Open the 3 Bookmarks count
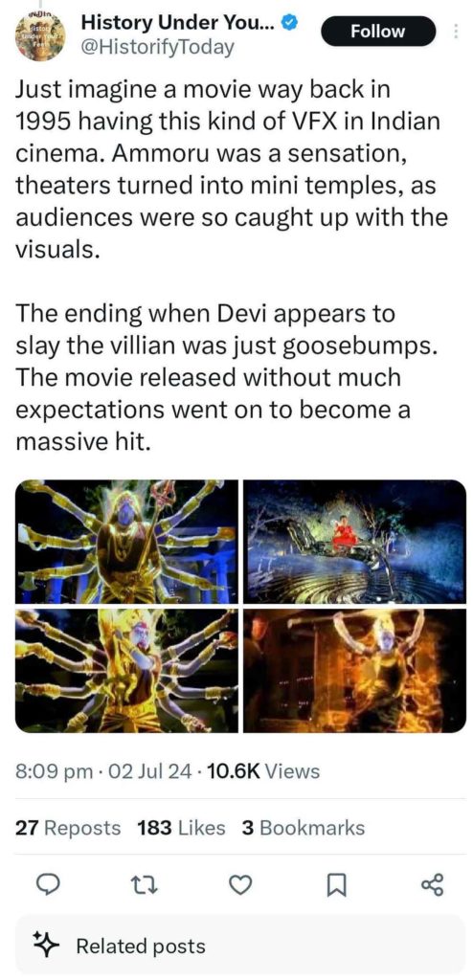The image size is (473, 980). point(303,828)
